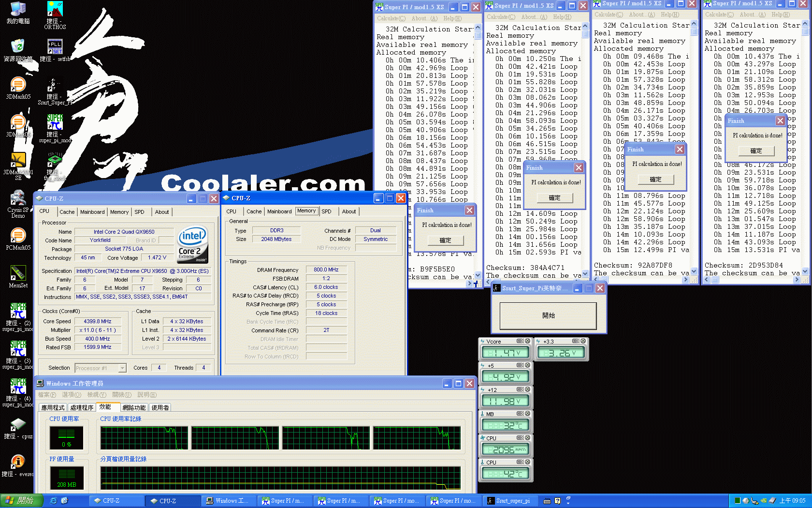Click the processor name Intel Core 2 Quad QX9650
This screenshot has width=812, height=508.
pyautogui.click(x=124, y=232)
